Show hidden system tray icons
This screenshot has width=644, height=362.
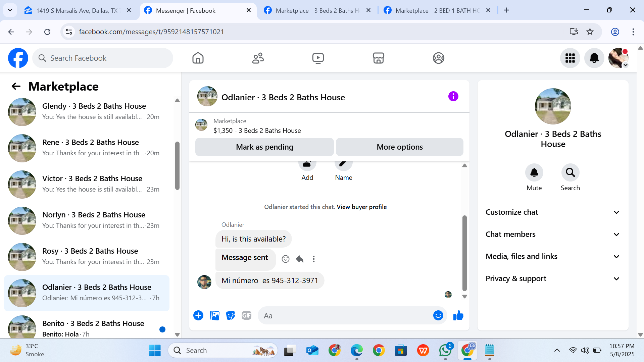pyautogui.click(x=557, y=351)
